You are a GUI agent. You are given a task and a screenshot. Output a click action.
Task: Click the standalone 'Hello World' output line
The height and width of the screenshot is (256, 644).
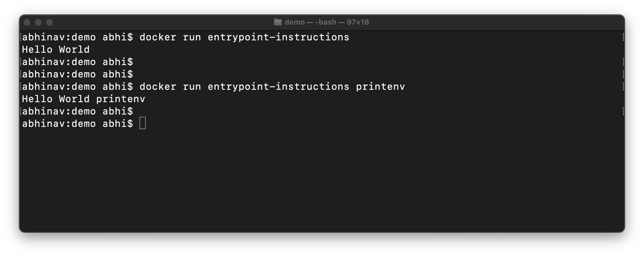[56, 50]
